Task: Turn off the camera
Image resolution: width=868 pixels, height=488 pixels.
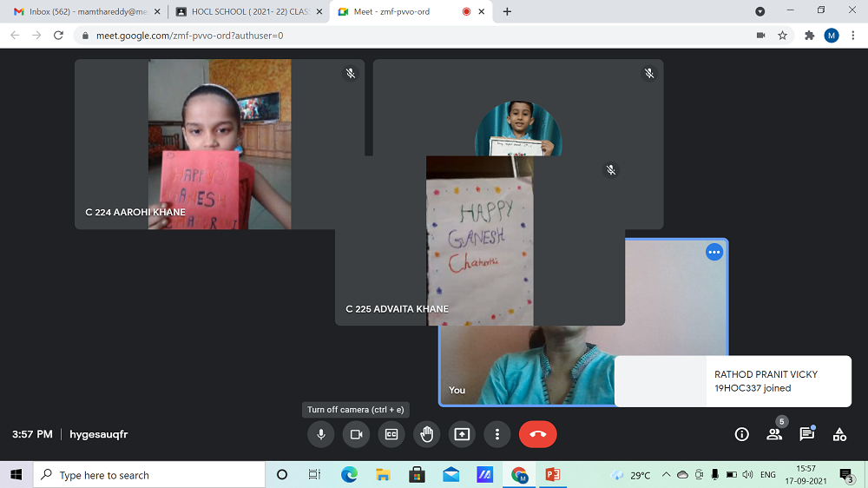Action: (356, 434)
